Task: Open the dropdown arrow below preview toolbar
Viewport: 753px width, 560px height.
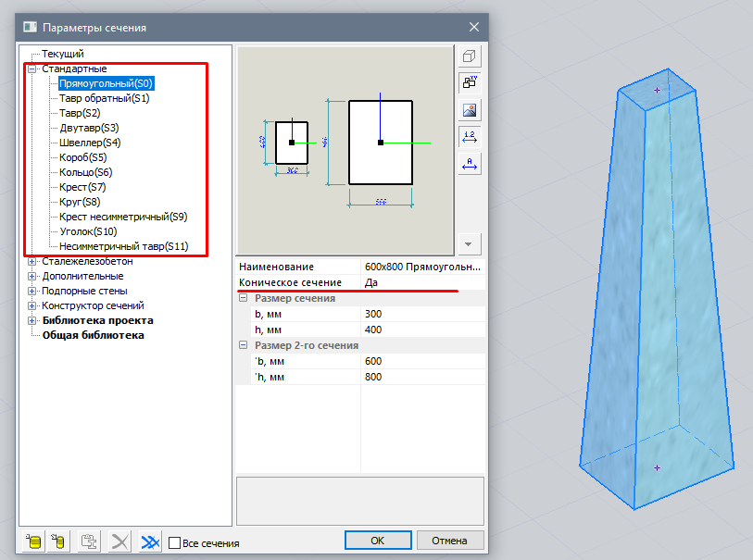Action: point(469,244)
